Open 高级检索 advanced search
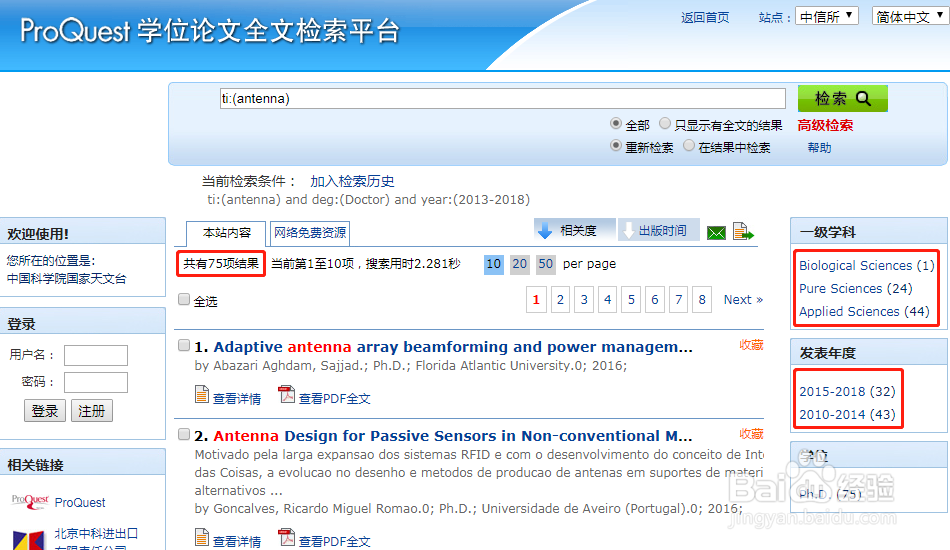Viewport: 950px width, 550px height. (825, 125)
